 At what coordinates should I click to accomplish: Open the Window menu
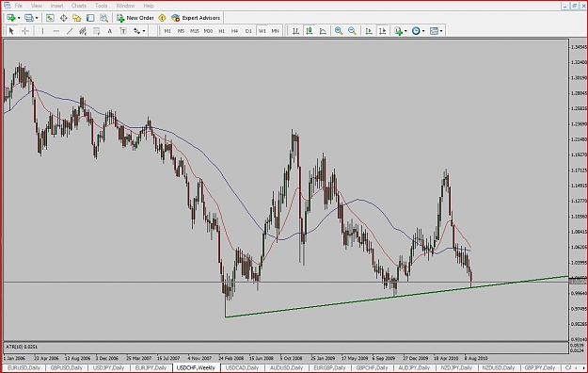[x=125, y=6]
